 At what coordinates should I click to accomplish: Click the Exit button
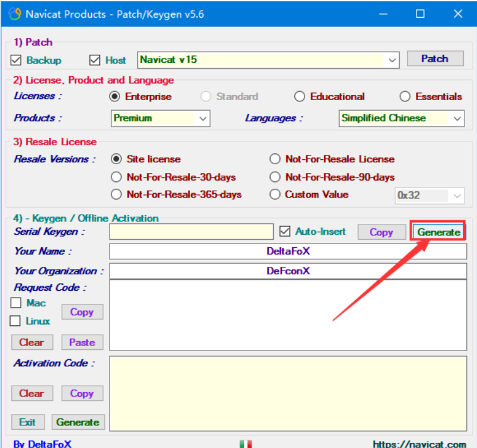point(28,422)
